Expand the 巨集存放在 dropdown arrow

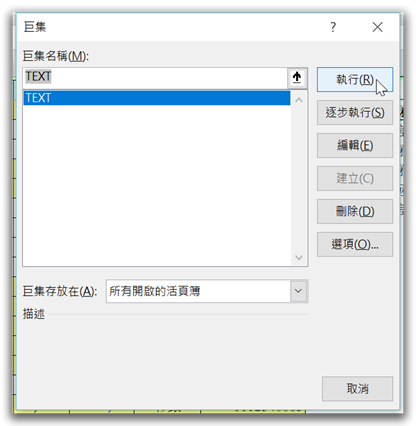tap(298, 291)
